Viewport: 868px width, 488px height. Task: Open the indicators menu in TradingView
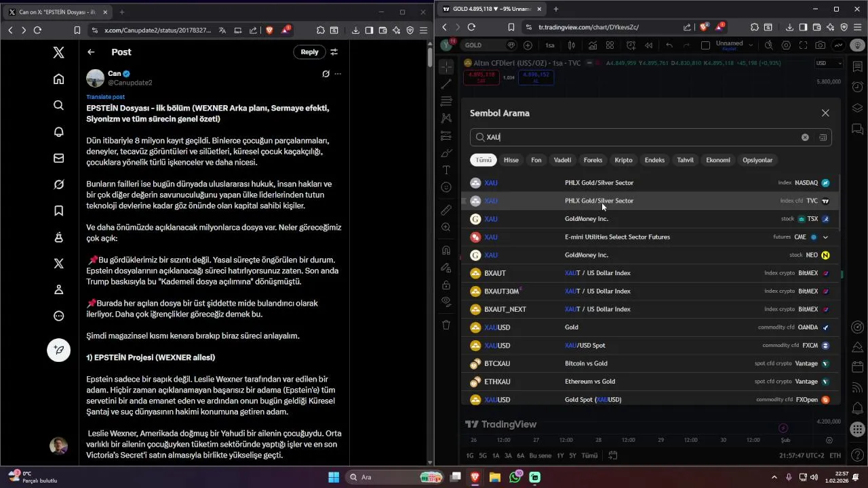click(x=593, y=45)
